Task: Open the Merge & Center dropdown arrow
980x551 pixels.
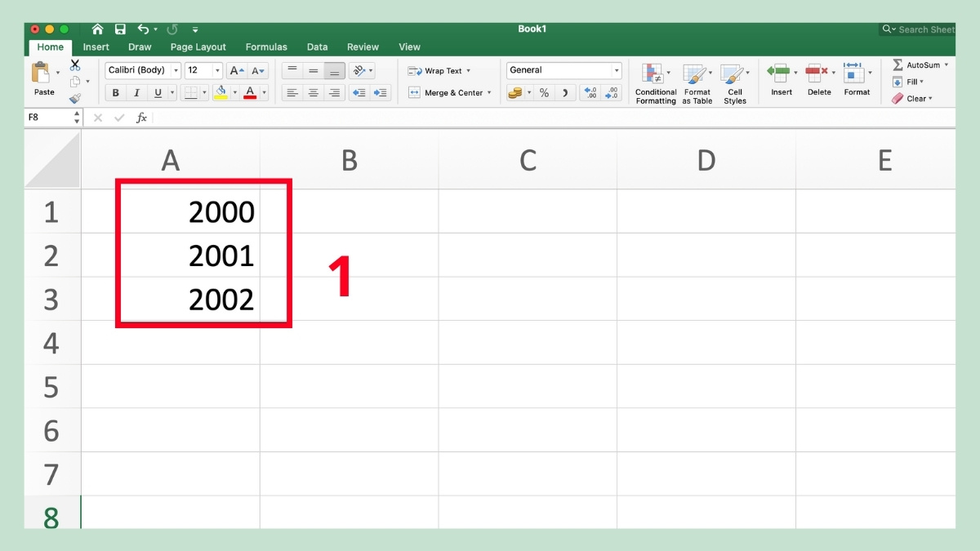Action: tap(489, 92)
